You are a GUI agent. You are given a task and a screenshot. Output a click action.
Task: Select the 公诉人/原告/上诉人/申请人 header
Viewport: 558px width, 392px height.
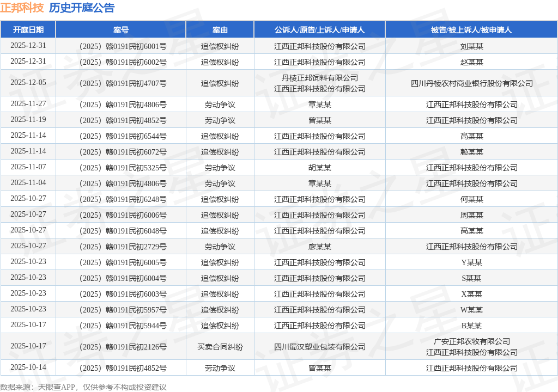319,30
